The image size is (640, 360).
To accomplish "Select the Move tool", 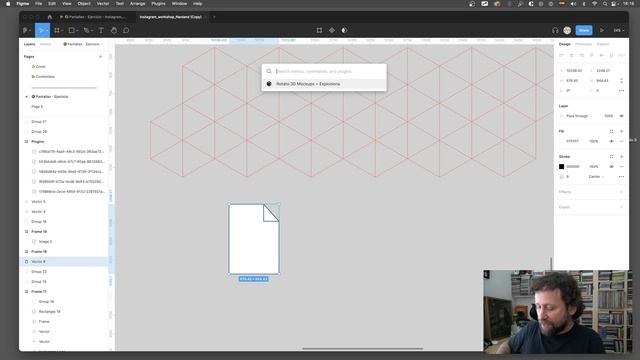I will tap(41, 30).
